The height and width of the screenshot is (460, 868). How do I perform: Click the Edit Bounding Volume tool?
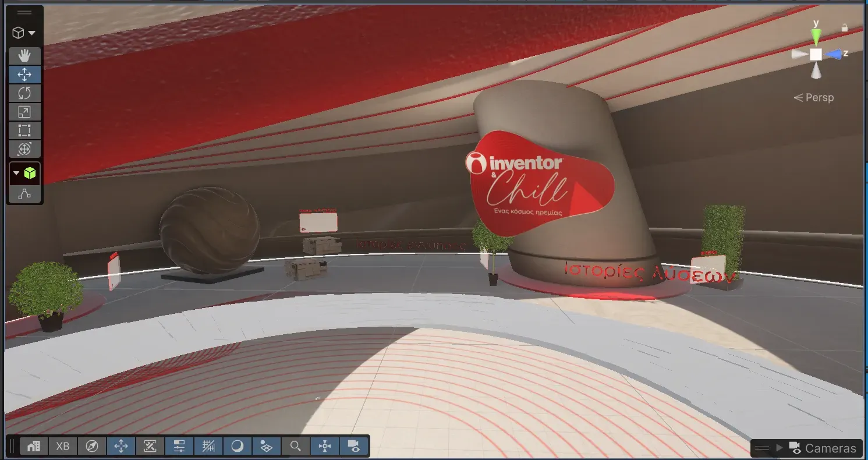coord(24,194)
